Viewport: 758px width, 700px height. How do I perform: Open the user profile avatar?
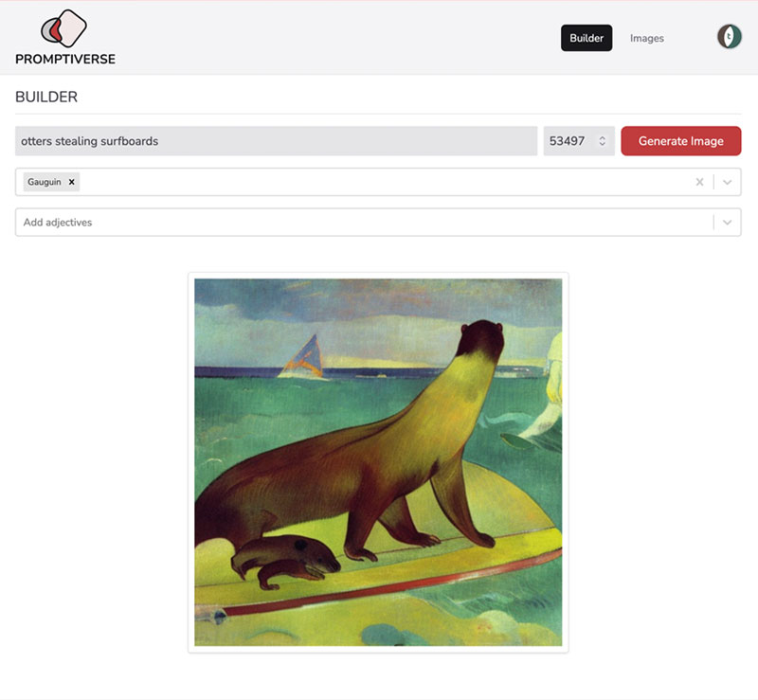point(729,37)
